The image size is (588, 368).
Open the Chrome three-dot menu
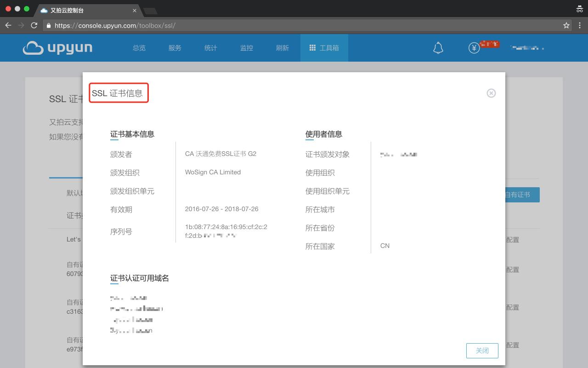coord(580,25)
